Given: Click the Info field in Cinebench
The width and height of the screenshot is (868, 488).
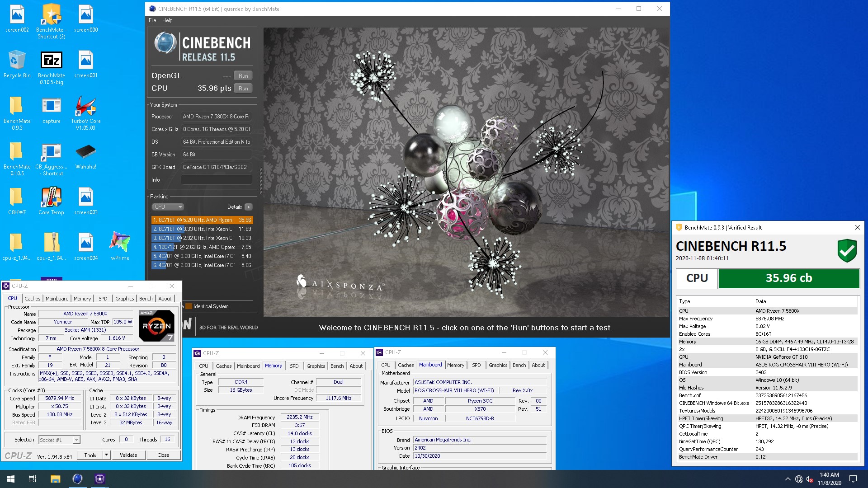Looking at the screenshot, I should (x=216, y=180).
